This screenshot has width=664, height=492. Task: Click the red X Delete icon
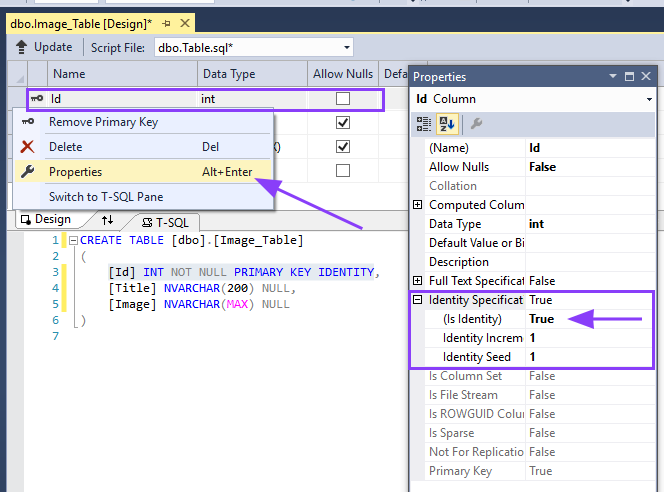28,147
